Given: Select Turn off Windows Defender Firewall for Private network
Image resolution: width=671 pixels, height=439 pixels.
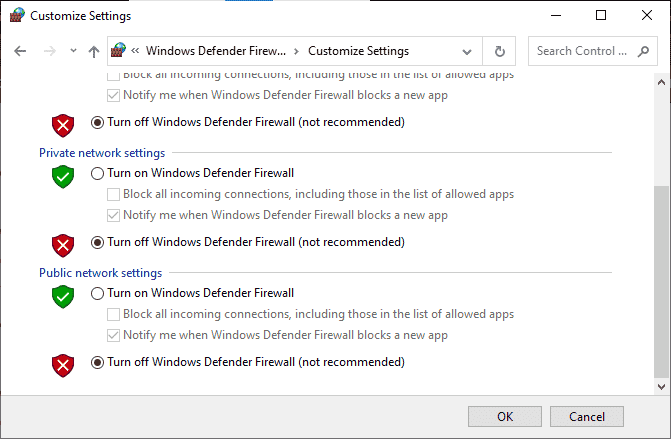Looking at the screenshot, I should click(x=97, y=242).
